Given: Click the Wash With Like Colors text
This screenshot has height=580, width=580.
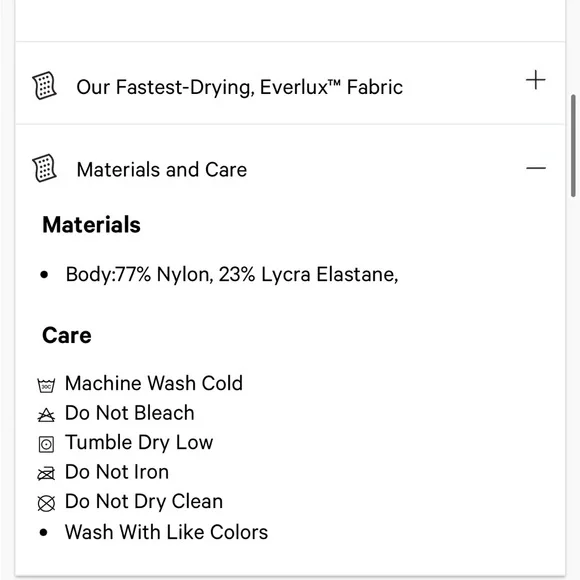Looking at the screenshot, I should [166, 532].
